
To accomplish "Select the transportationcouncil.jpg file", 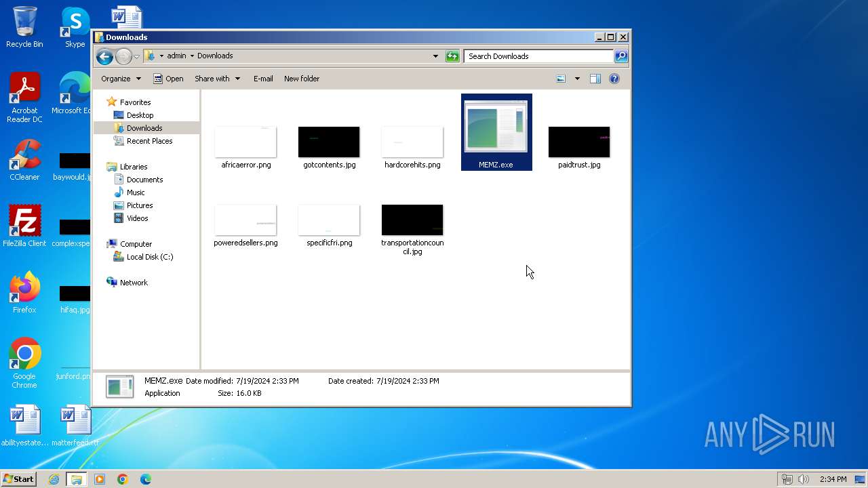I will [x=412, y=230].
